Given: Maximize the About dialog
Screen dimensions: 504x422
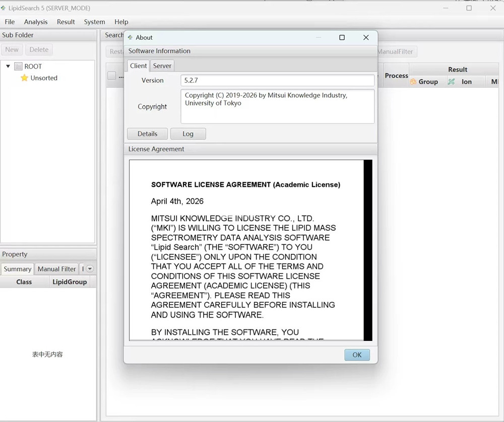Looking at the screenshot, I should tap(342, 38).
